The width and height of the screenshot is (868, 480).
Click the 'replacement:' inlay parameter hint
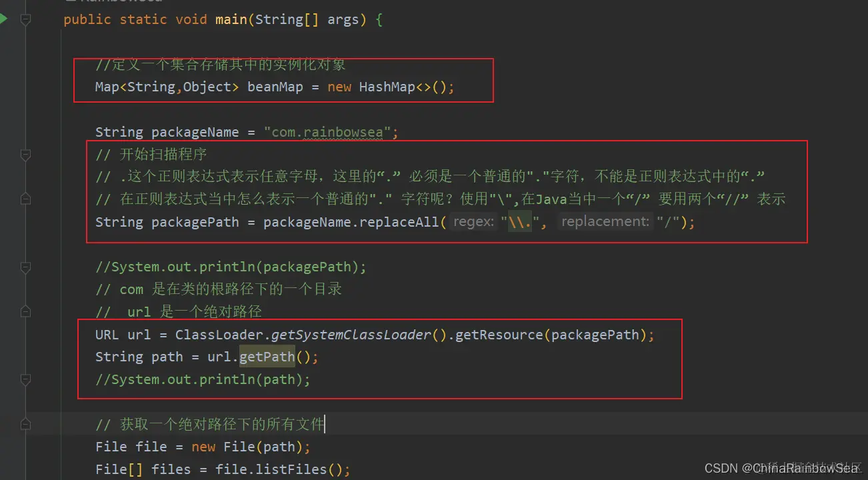[x=605, y=222]
